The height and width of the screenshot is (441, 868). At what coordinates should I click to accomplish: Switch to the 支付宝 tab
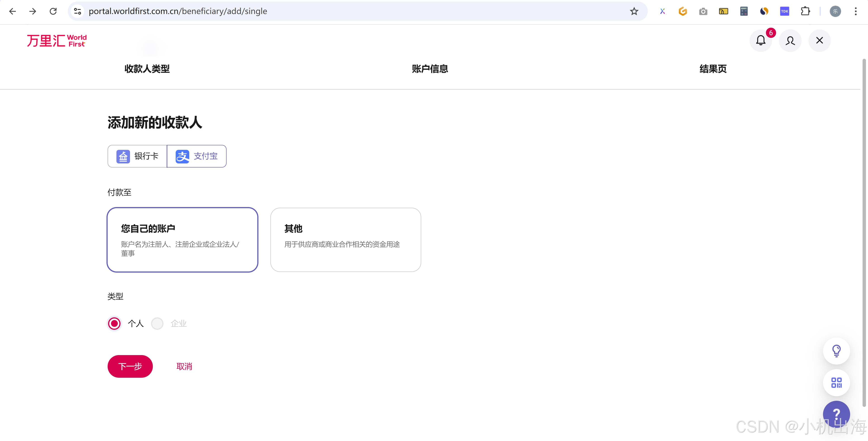(x=197, y=156)
